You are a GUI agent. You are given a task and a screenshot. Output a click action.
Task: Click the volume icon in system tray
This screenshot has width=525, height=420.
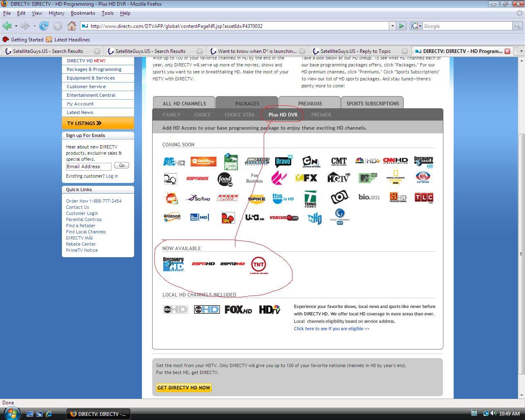point(493,413)
